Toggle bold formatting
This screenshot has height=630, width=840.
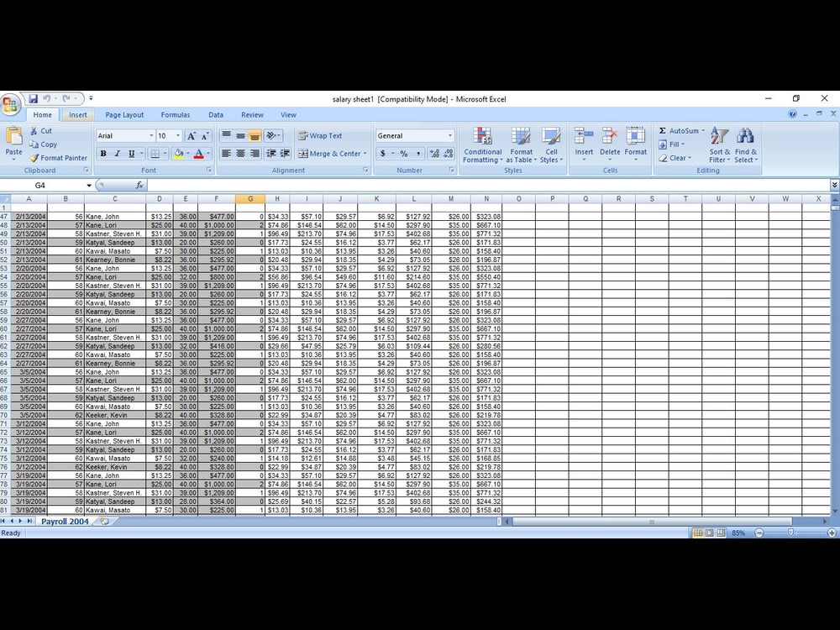[x=102, y=154]
